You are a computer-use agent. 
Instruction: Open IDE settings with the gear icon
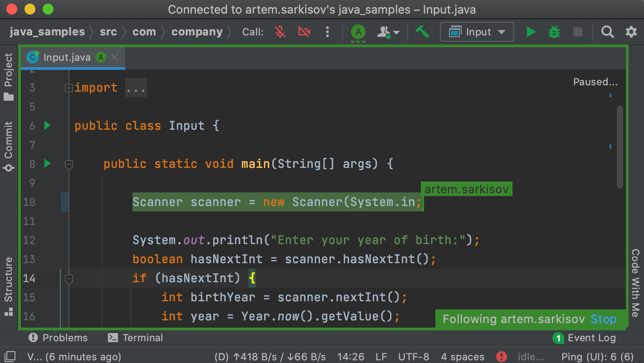tap(631, 32)
